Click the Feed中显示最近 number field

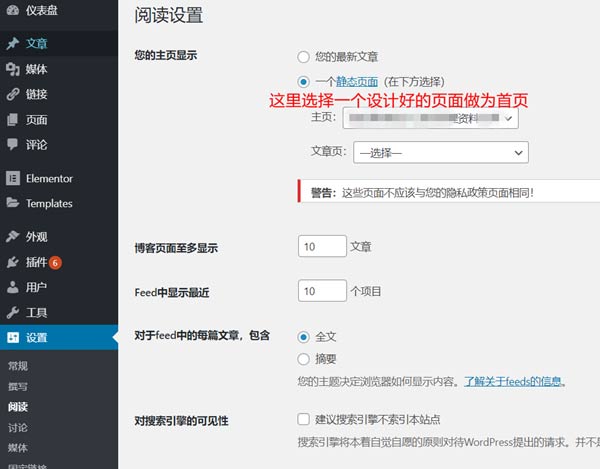(x=322, y=291)
